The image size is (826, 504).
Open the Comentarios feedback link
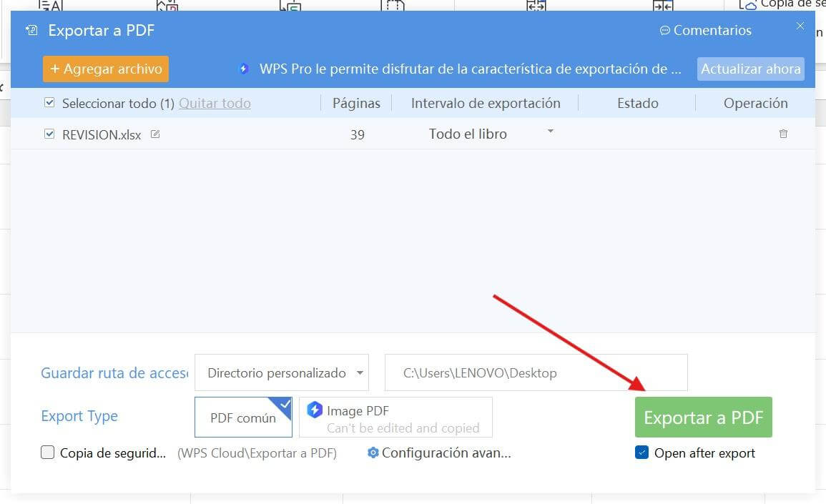706,31
